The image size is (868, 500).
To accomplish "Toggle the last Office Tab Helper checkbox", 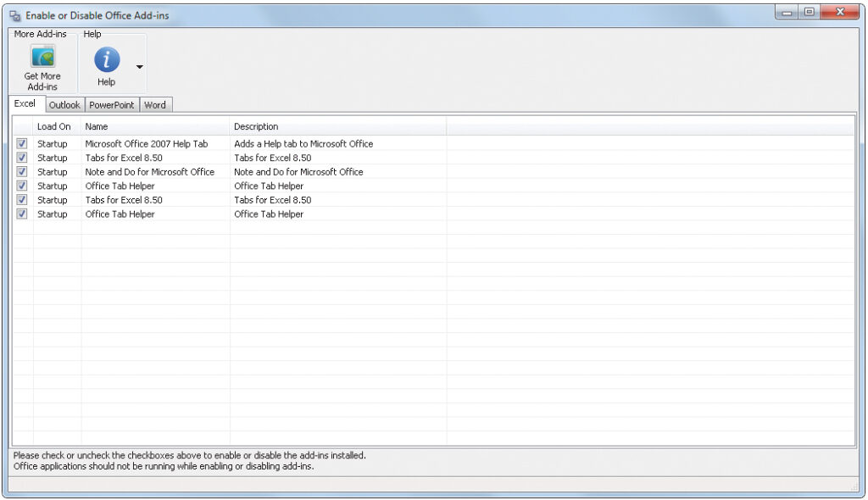I will tap(22, 214).
